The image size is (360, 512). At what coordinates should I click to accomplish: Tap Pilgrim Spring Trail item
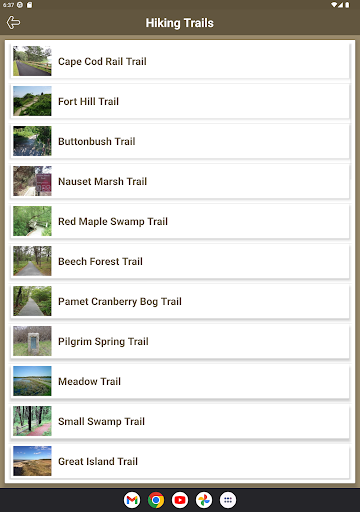[180, 341]
